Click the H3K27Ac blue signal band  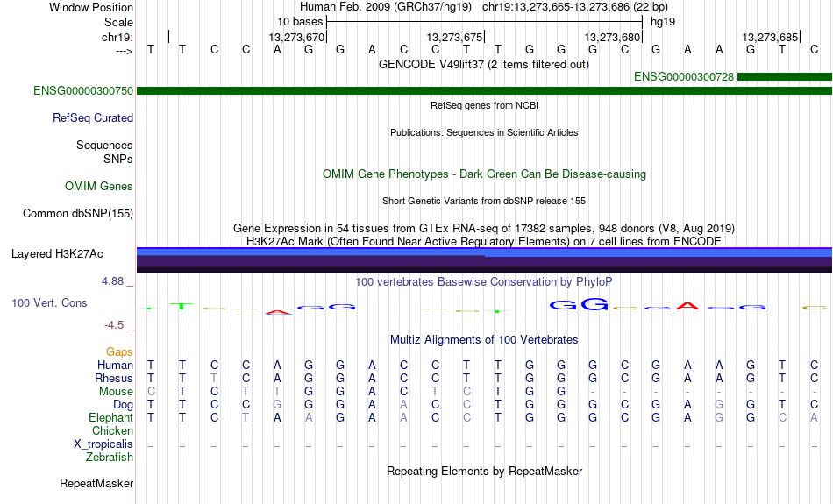(485, 252)
